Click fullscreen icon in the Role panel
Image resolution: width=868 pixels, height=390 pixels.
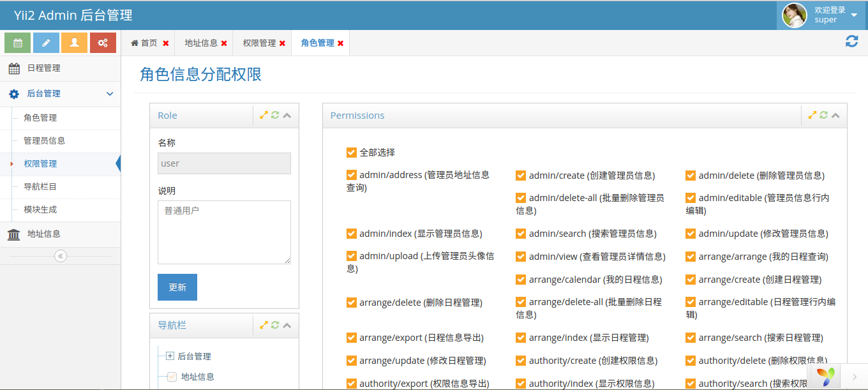[264, 116]
